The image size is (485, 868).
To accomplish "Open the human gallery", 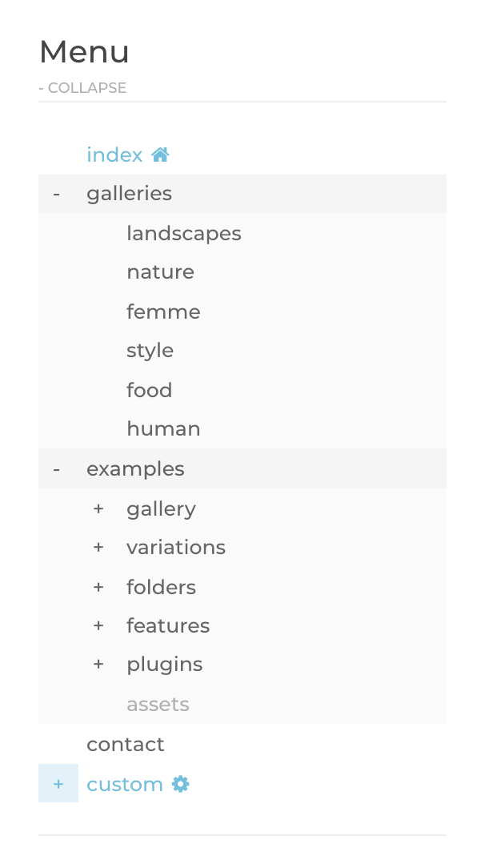I will [x=163, y=429].
